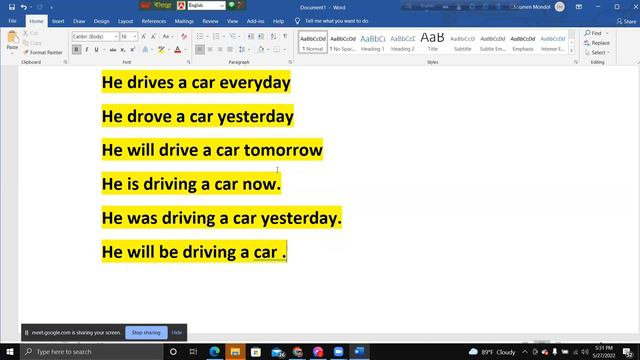
Task: Click the Stop sharing button
Action: coord(146,332)
